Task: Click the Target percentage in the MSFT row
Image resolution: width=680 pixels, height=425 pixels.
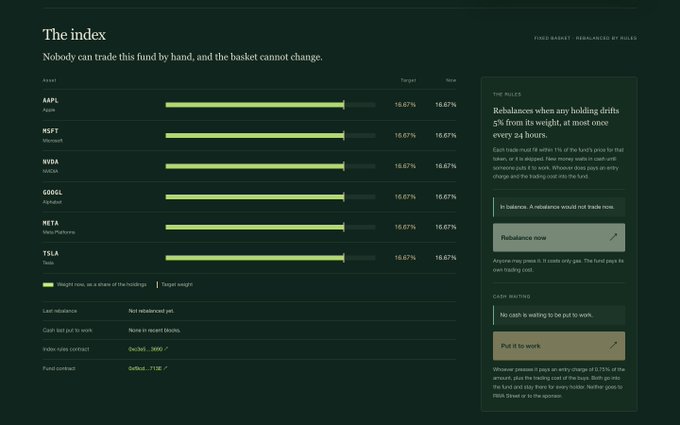Action: pyautogui.click(x=405, y=136)
